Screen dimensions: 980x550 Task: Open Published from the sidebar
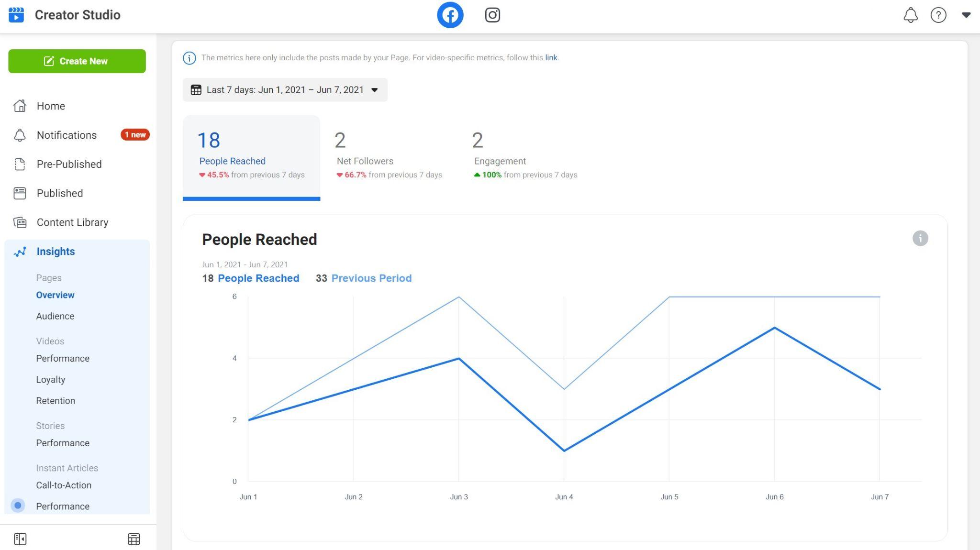59,193
